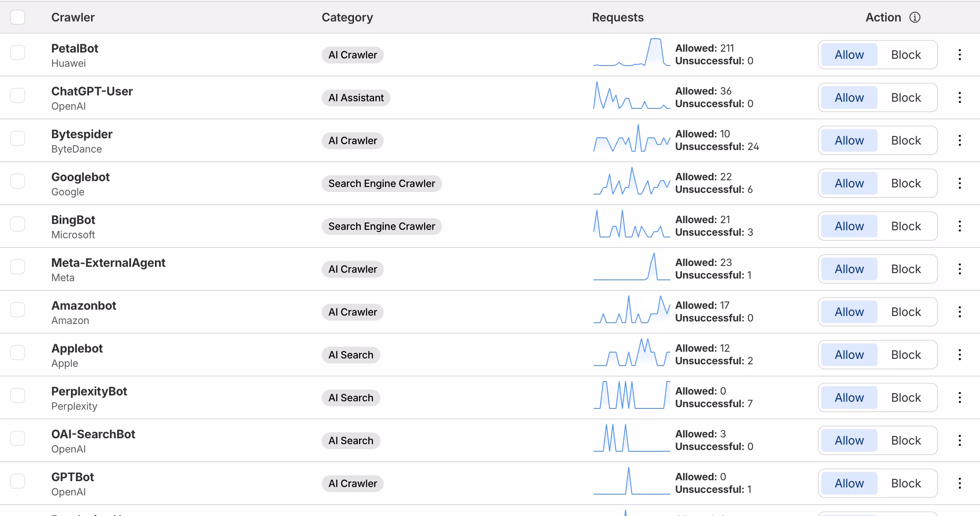Open the more options menu for OAI-SearchBot
Screen dimensions: 980x516
click(x=960, y=440)
